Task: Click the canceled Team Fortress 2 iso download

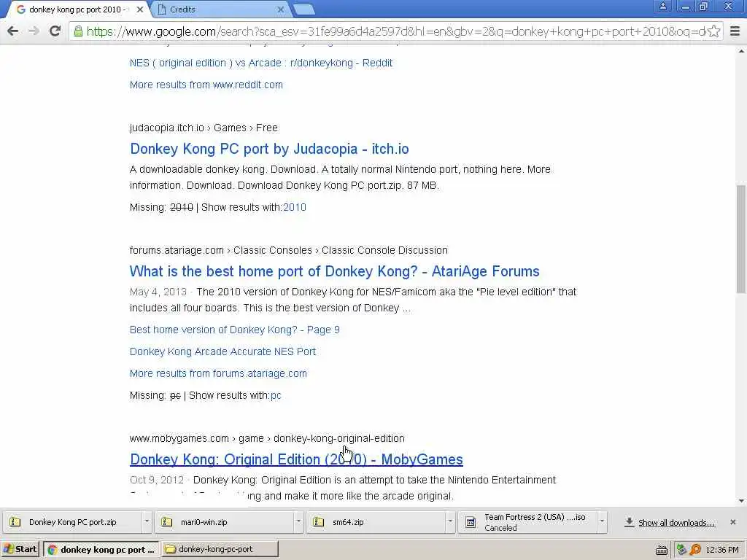Action: pyautogui.click(x=528, y=522)
